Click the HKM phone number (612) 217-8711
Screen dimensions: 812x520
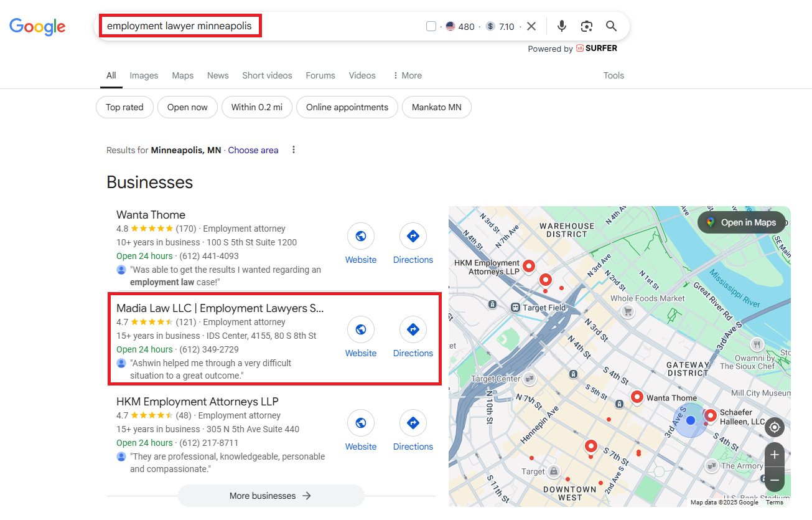209,443
